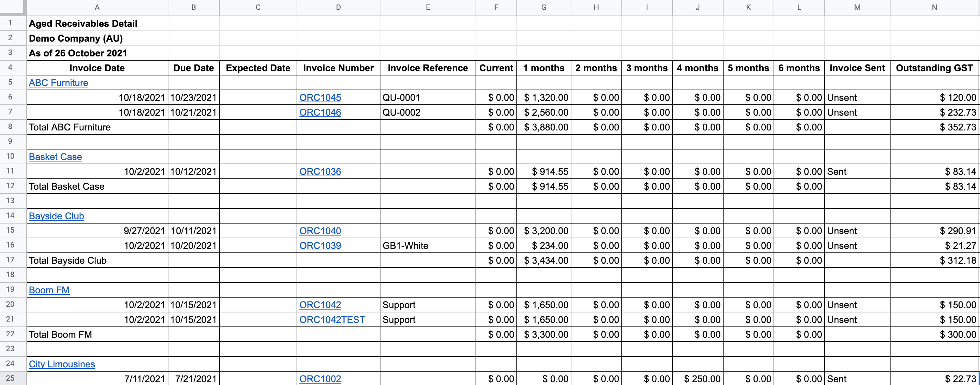Select the 9/27/2021 invoice date cell
The width and height of the screenshot is (980, 385).
(x=97, y=231)
